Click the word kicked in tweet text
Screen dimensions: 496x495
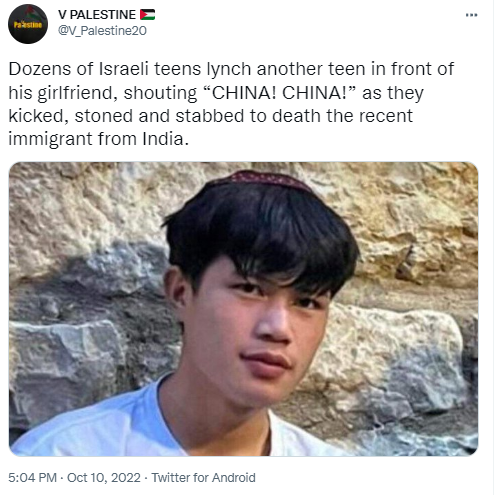[x=38, y=116]
